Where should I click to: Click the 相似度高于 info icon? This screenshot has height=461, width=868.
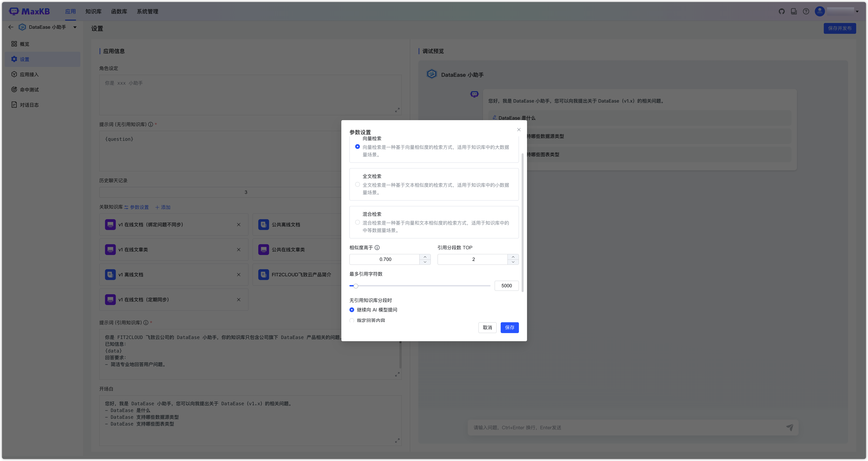point(377,248)
